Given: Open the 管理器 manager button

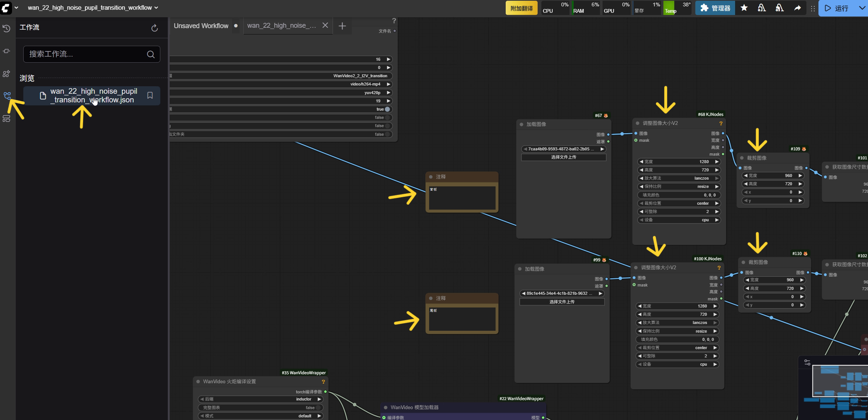Looking at the screenshot, I should (x=715, y=8).
